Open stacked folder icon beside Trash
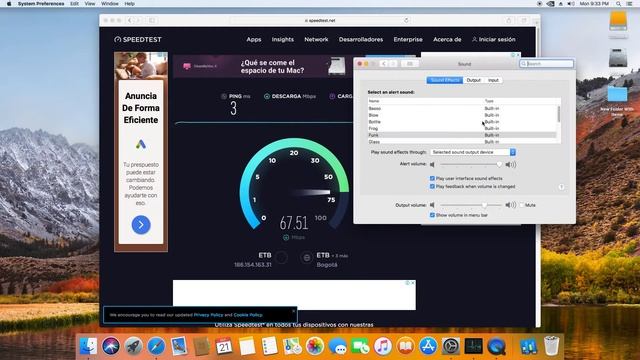Image resolution: width=640 pixels, height=360 pixels. coord(529,347)
